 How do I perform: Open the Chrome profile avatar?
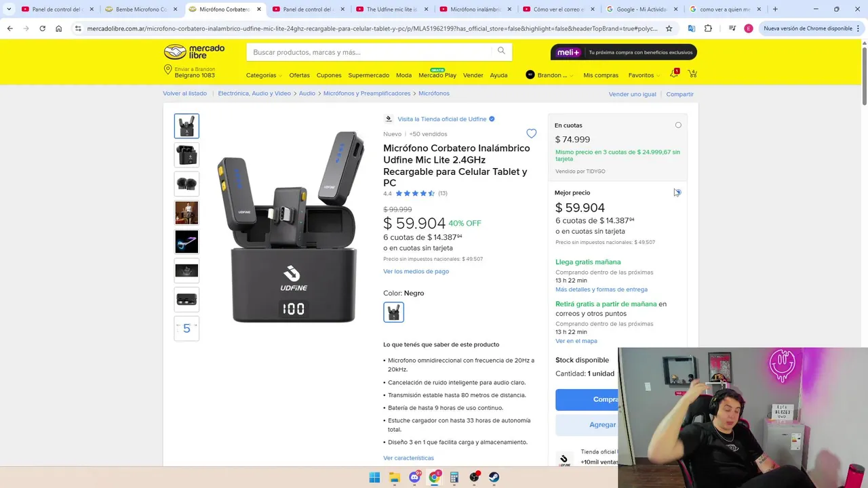point(748,28)
